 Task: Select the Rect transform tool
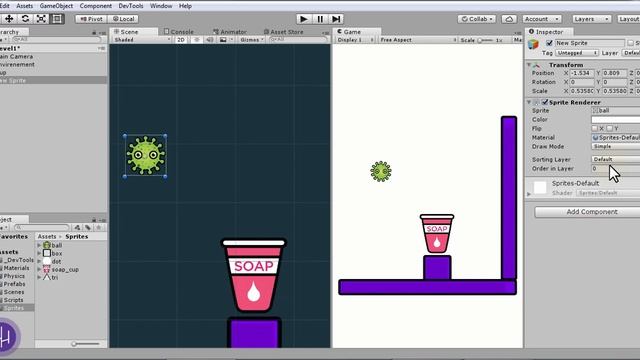[x=57, y=19]
